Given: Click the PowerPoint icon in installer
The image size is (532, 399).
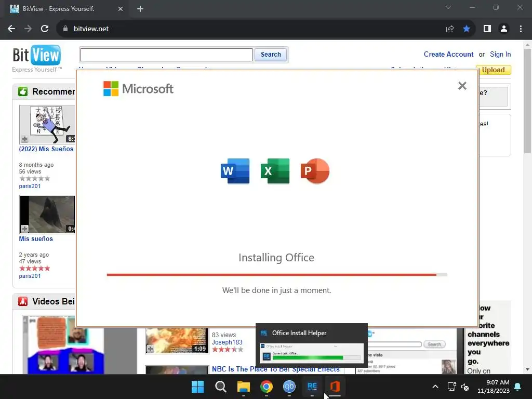Looking at the screenshot, I should 315,171.
